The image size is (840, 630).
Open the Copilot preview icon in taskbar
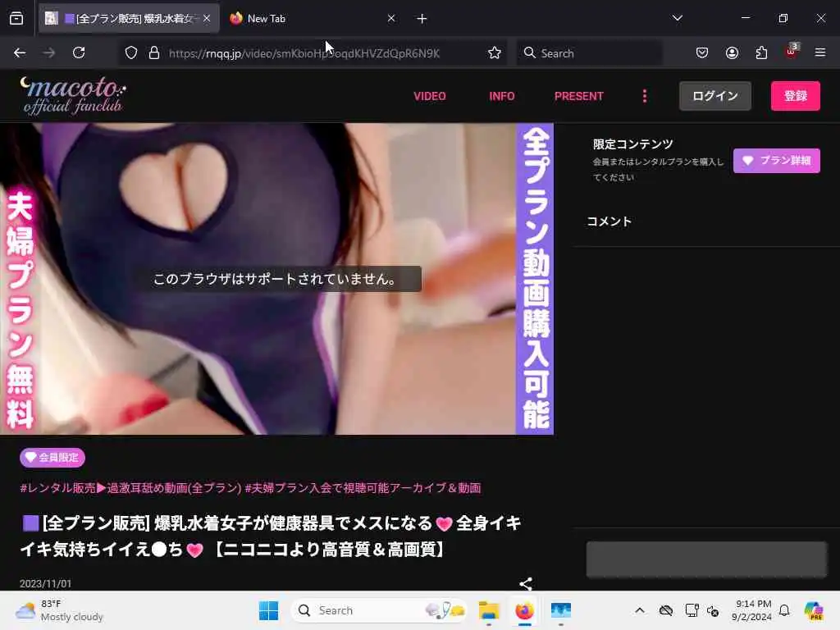[x=813, y=610]
